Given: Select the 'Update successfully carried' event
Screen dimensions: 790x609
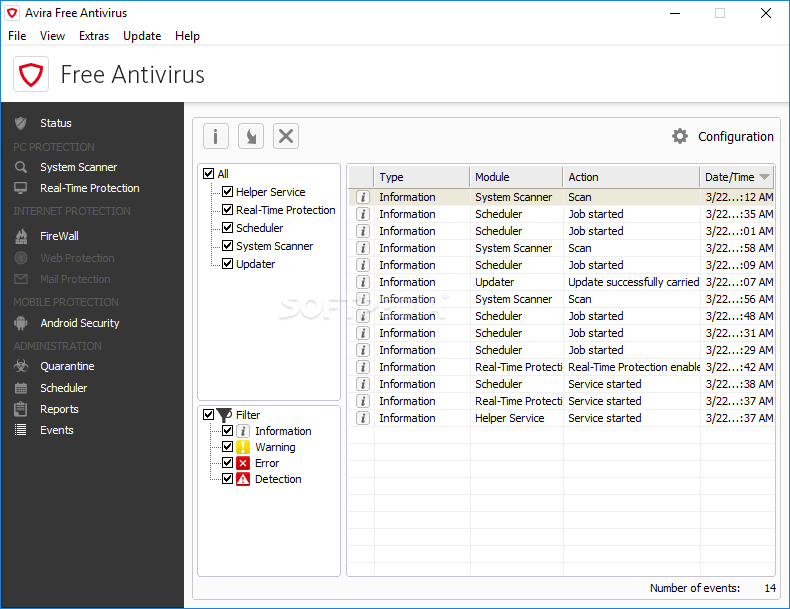Looking at the screenshot, I should tap(561, 282).
